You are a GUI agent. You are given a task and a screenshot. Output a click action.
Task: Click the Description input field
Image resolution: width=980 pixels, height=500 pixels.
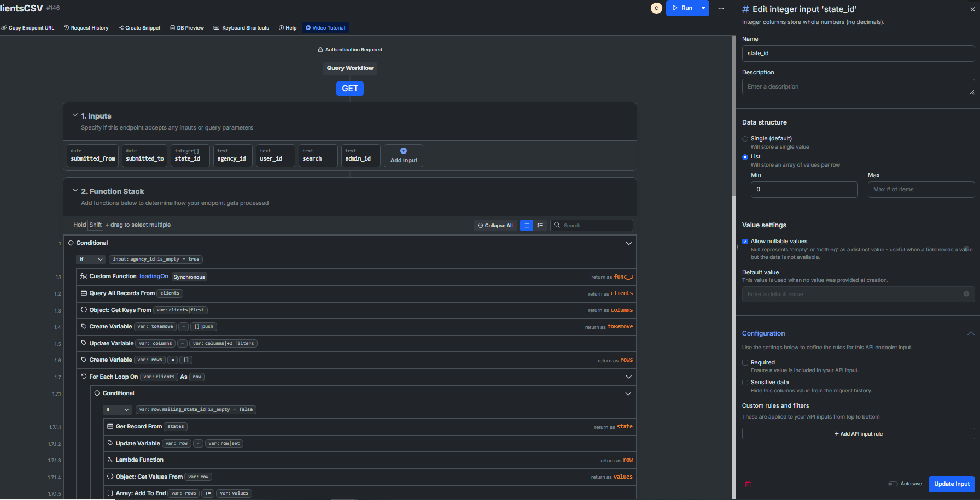click(858, 87)
